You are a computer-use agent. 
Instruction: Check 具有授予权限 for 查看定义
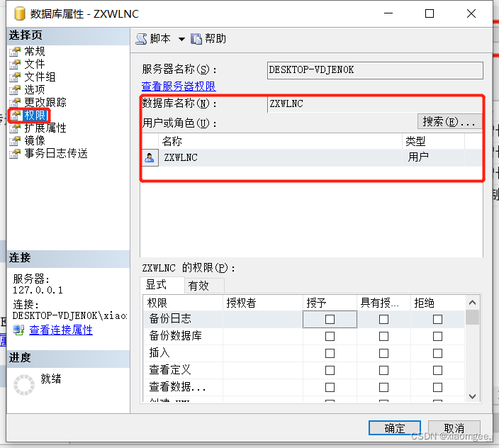coord(383,370)
